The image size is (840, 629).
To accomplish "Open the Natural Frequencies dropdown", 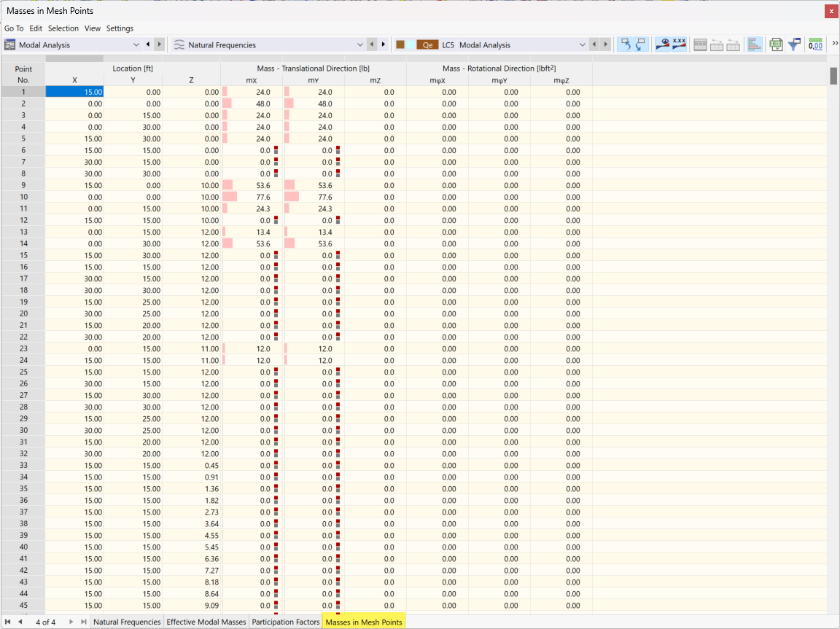I will click(x=361, y=44).
